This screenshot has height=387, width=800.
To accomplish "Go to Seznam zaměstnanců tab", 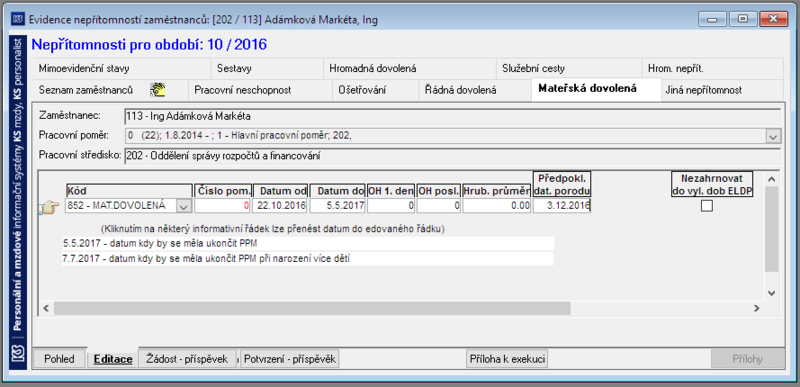I will coord(110,90).
